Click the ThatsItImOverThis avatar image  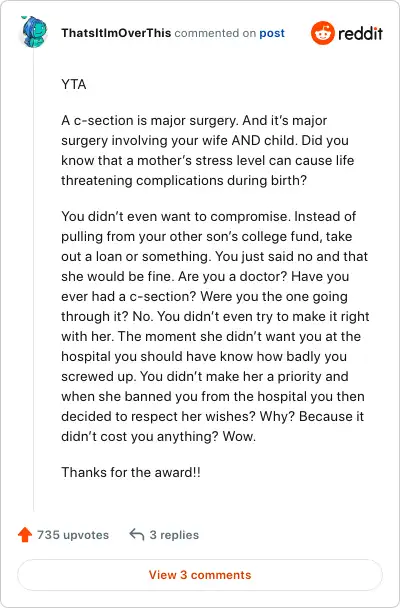click(x=33, y=32)
